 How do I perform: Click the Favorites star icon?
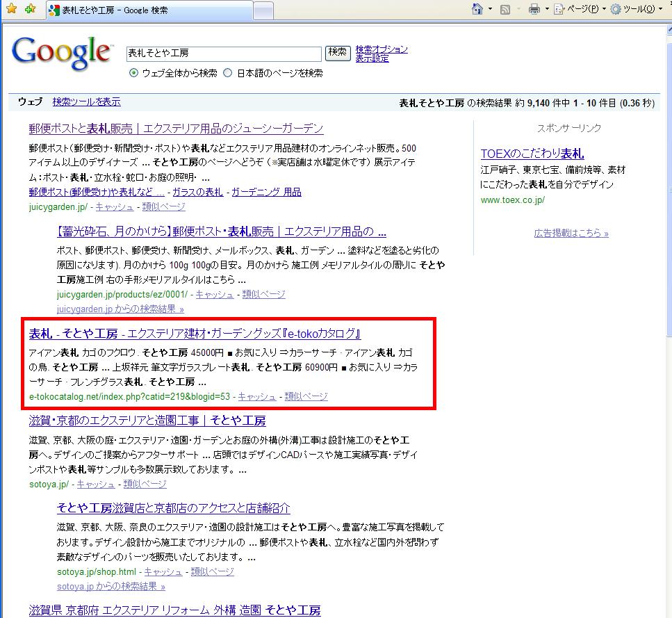click(x=11, y=10)
